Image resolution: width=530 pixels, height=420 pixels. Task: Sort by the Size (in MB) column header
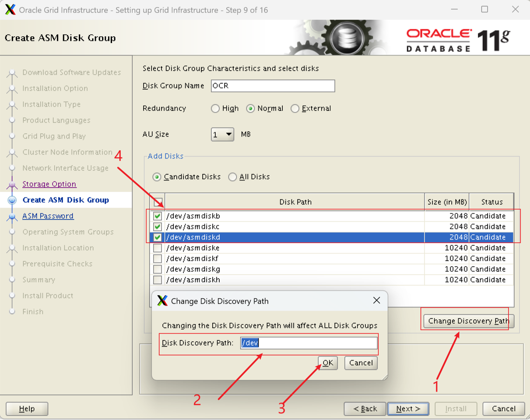(x=447, y=202)
